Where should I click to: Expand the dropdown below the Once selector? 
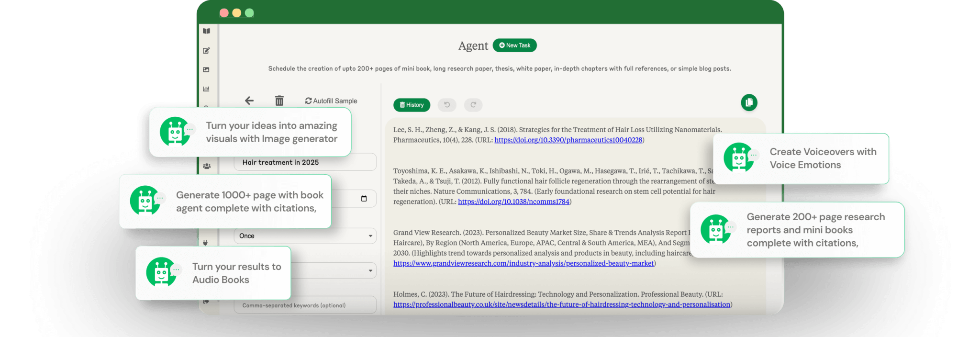coord(370,271)
